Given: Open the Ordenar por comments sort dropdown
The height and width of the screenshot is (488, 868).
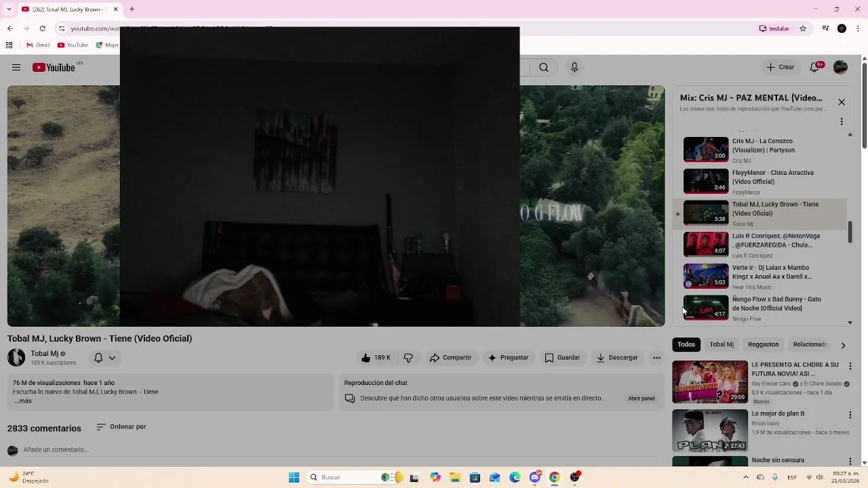Looking at the screenshot, I should (121, 427).
